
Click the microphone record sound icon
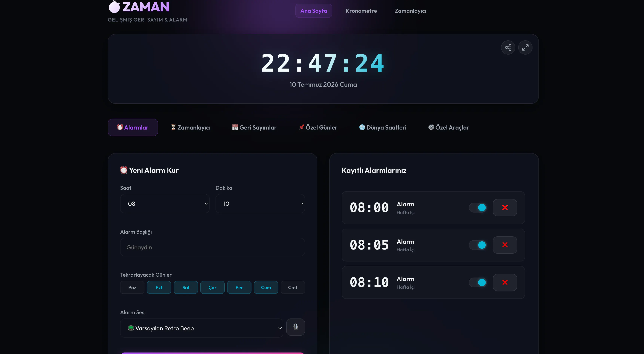(295, 327)
